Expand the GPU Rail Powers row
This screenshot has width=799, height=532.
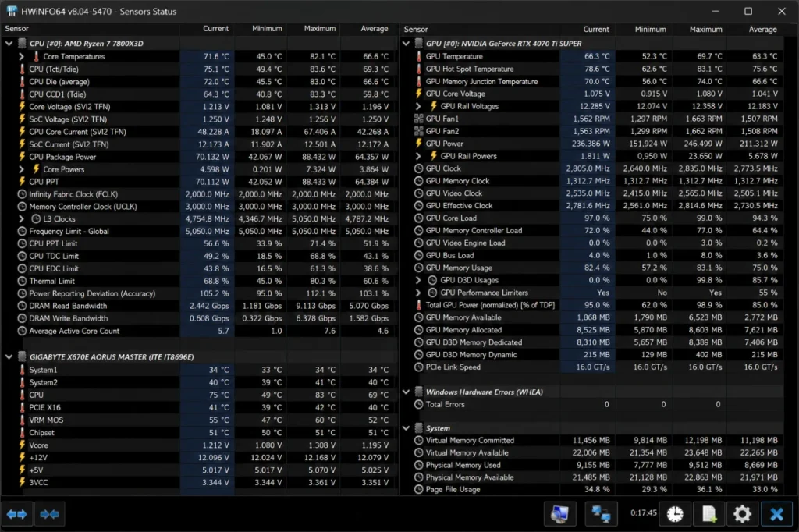point(418,156)
